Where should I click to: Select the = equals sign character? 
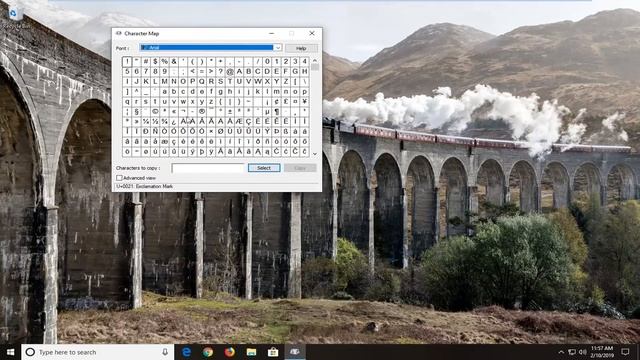click(202, 71)
